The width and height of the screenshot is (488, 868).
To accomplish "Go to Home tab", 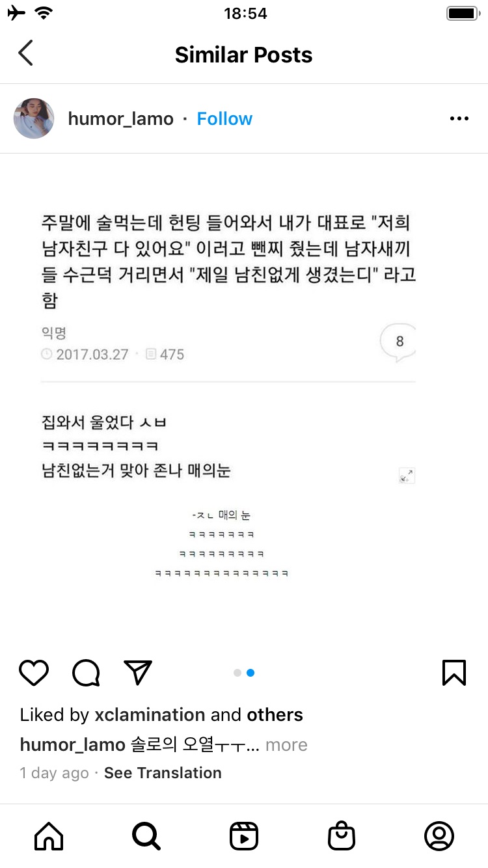I will click(x=49, y=835).
